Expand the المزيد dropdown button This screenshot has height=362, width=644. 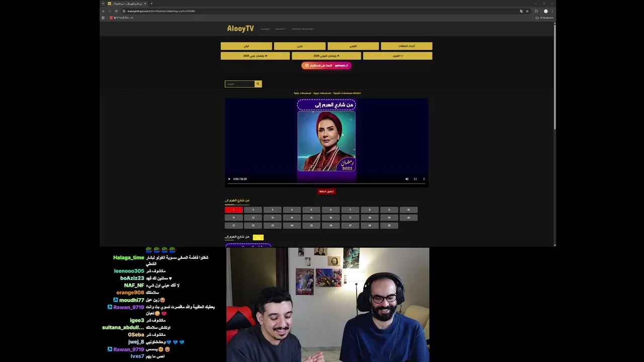397,56
